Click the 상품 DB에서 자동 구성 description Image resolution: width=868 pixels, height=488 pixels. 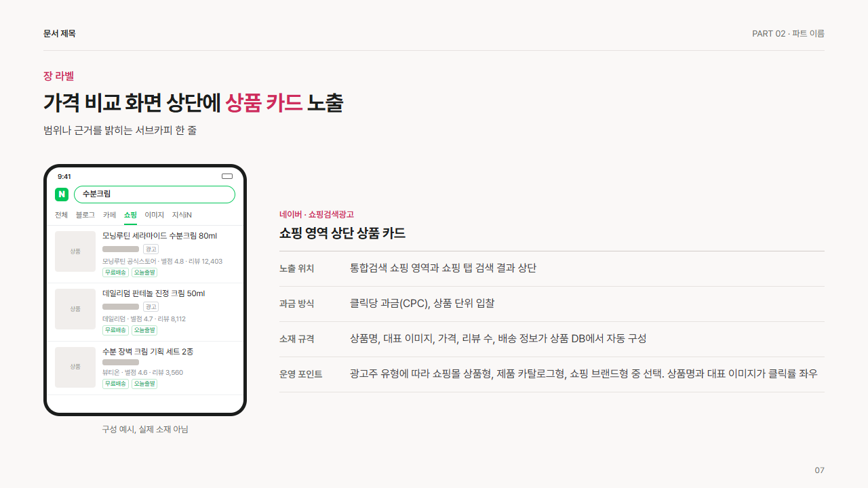[498, 339]
